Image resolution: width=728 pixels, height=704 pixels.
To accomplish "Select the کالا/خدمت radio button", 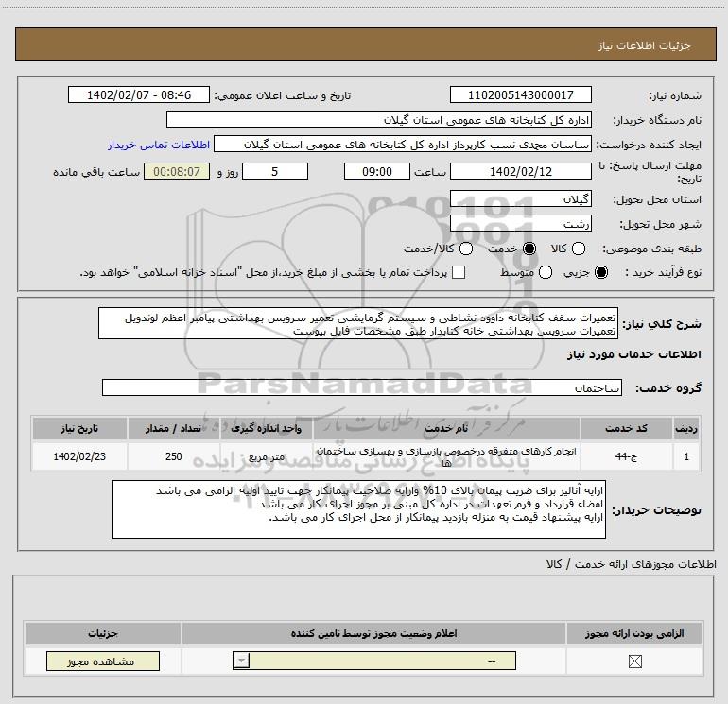I will point(466,249).
